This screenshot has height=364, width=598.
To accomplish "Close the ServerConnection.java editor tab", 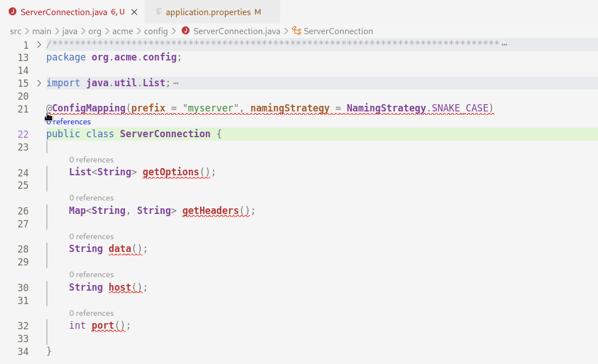I will click(x=133, y=11).
